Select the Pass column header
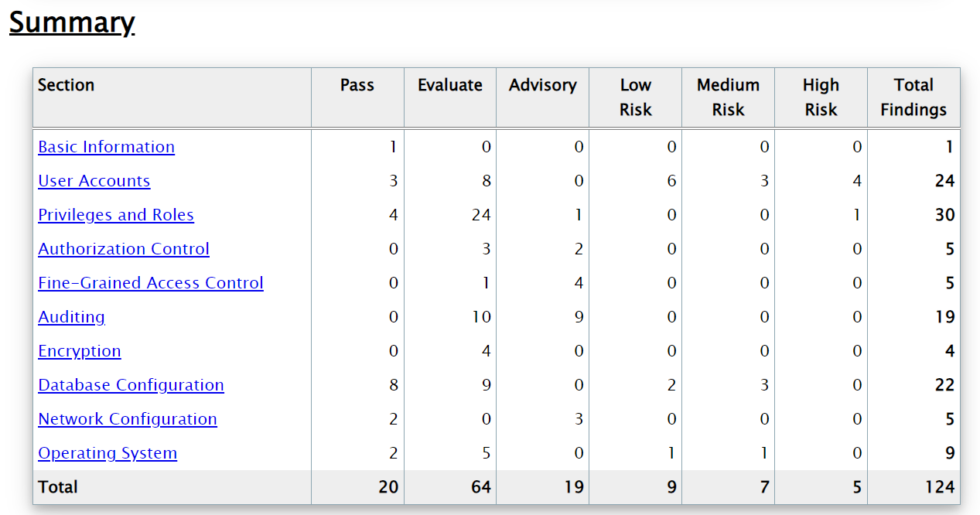This screenshot has height=515, width=980. click(x=357, y=85)
